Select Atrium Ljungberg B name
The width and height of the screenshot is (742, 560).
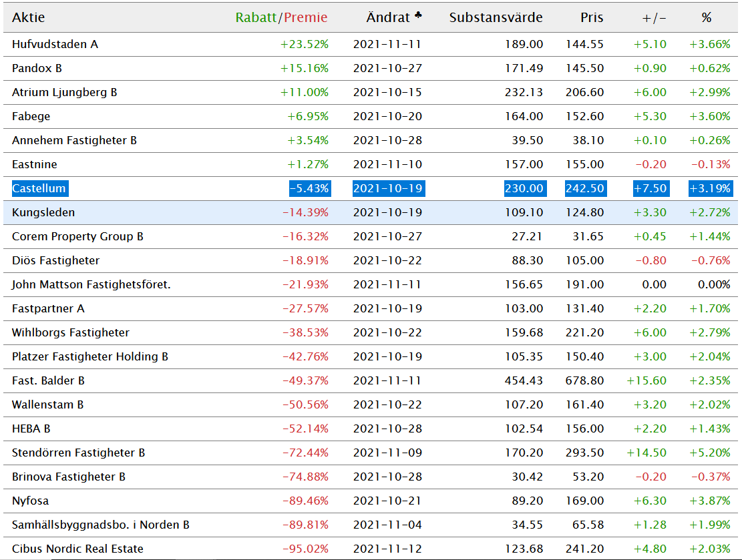[64, 92]
